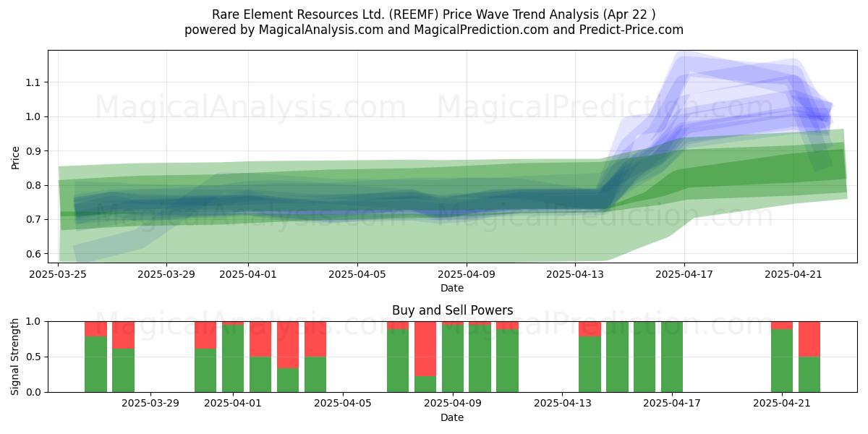Click the "Signal Strength" y-axis label
This screenshot has height=434, width=868.
16,357
